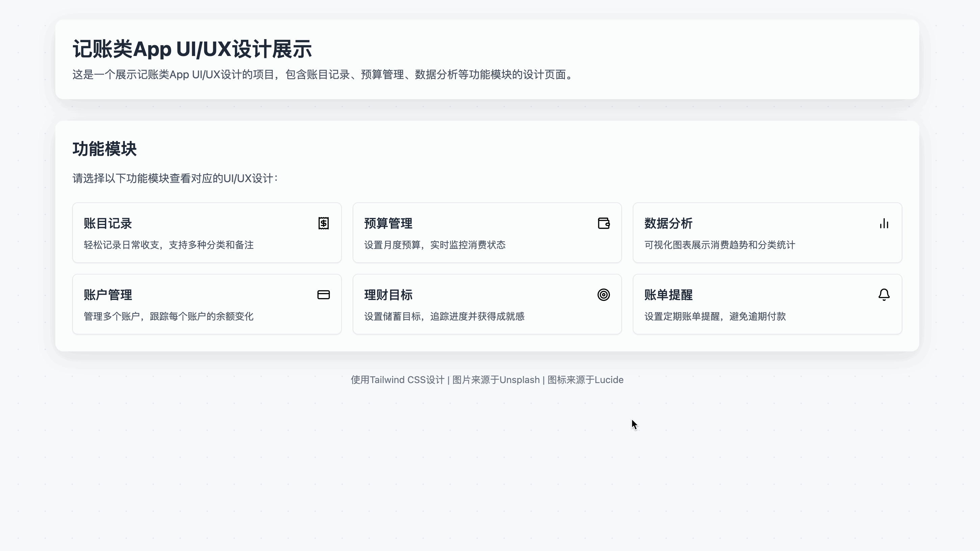Viewport: 980px width, 551px height.
Task: Click the target icon on 理财目标 card
Action: (603, 295)
